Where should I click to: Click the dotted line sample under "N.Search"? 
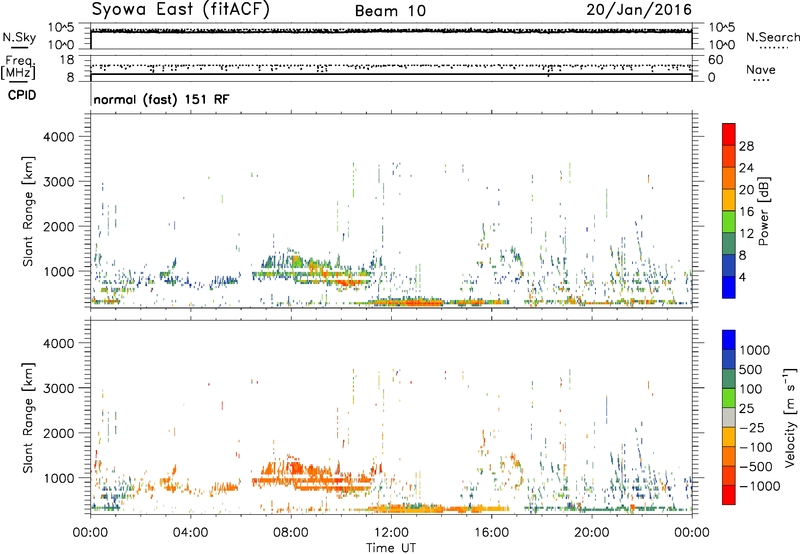click(x=774, y=48)
